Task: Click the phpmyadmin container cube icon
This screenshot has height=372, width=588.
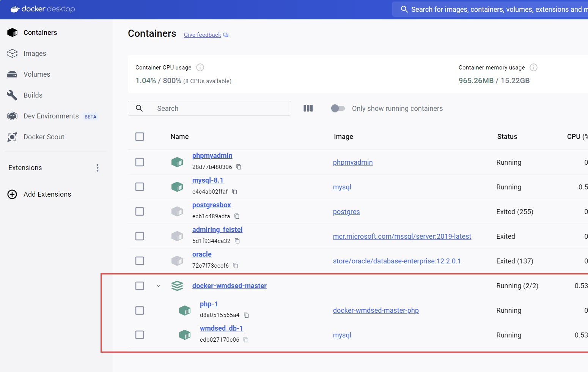Action: tap(177, 162)
